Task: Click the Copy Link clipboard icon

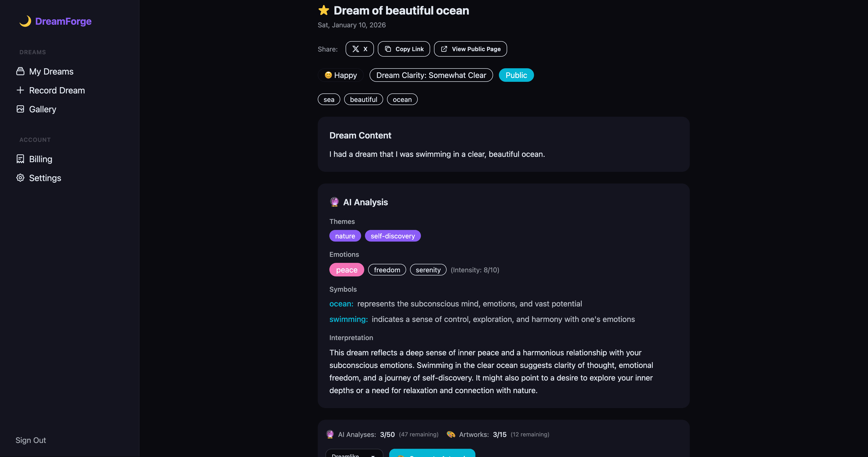Action: tap(388, 49)
